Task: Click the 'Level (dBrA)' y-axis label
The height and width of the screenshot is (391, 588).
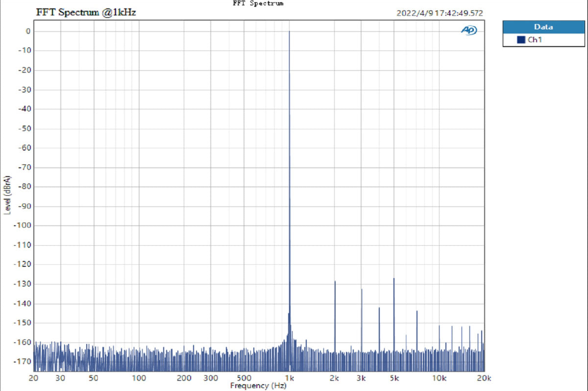Action: tap(7, 194)
